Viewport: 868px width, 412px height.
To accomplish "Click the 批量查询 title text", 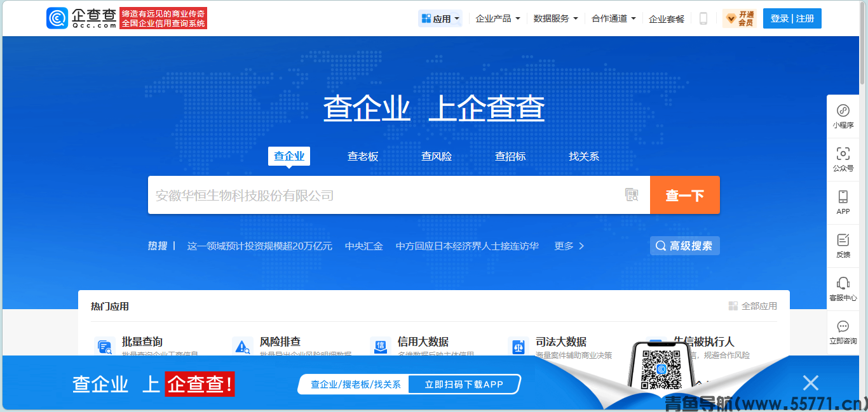I will click(x=142, y=342).
